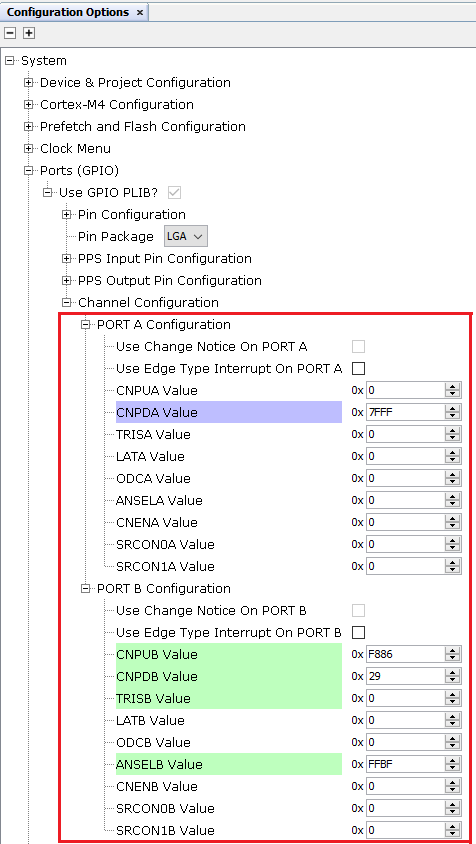Toggle the Use GPIO PLIB checkbox

(174, 193)
